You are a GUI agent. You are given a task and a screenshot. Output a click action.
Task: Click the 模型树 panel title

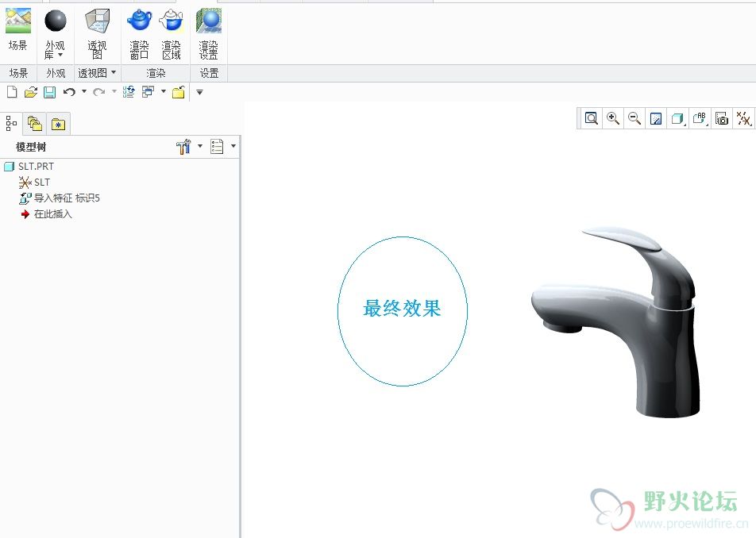[31, 147]
